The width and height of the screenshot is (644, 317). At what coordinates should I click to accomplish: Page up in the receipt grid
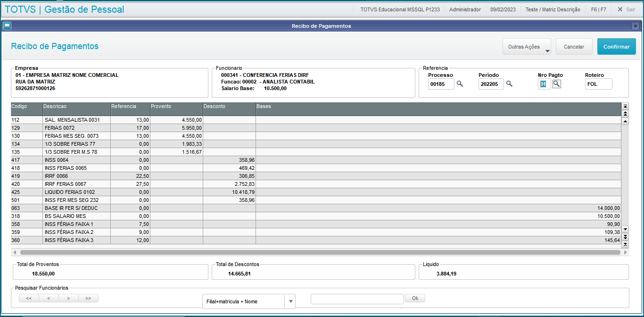[x=626, y=114]
